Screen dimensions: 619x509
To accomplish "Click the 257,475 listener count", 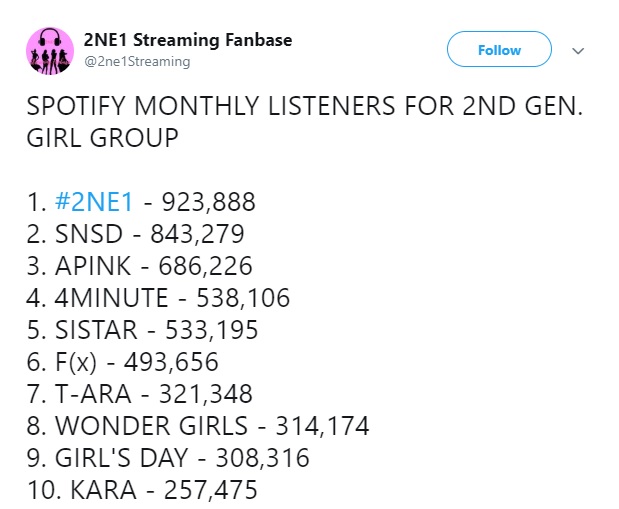I will coord(210,490).
